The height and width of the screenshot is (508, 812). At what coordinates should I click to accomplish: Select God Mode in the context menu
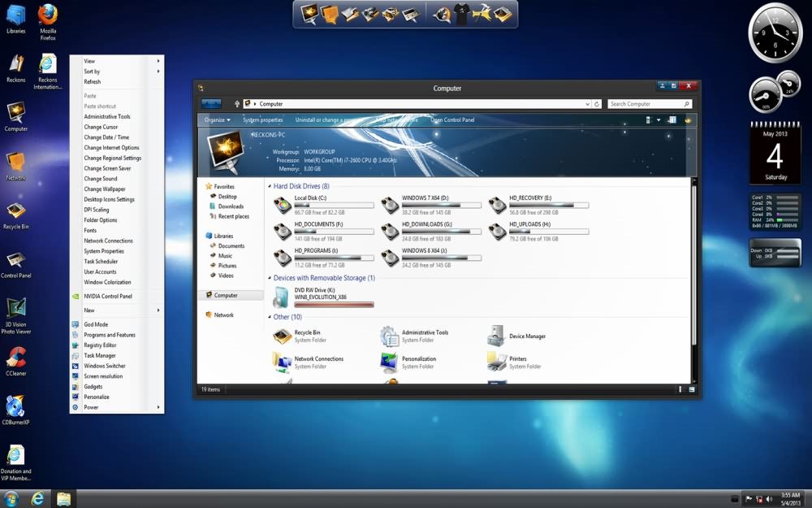coord(96,324)
